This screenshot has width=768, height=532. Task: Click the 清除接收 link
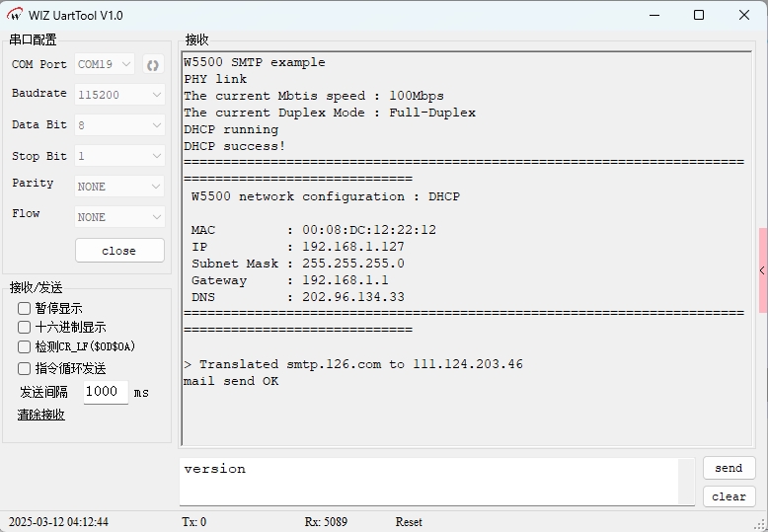40,415
